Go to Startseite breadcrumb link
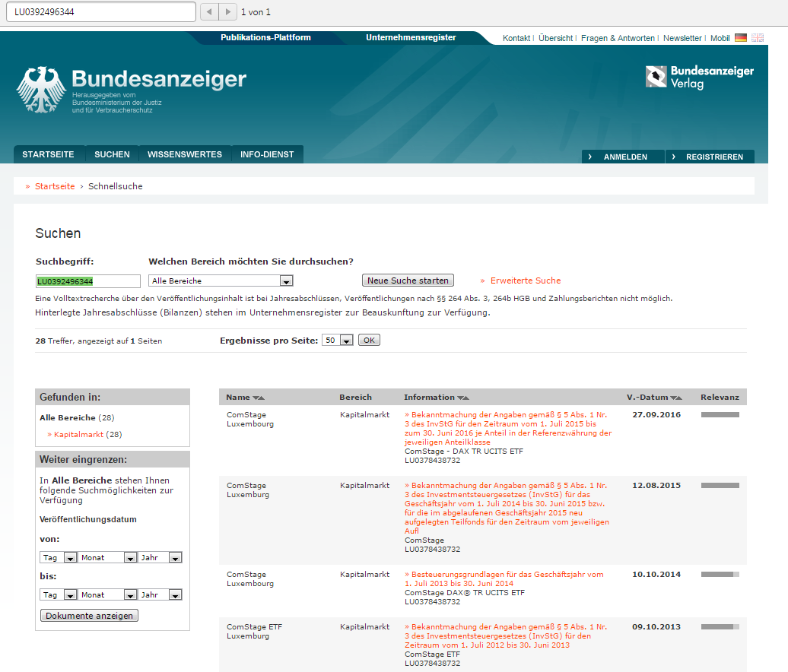The image size is (788, 672). (x=55, y=186)
